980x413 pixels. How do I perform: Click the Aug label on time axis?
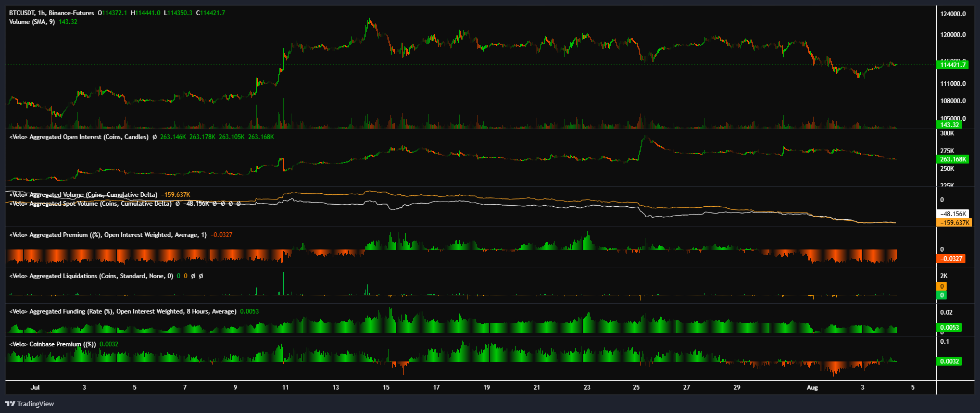[812, 387]
